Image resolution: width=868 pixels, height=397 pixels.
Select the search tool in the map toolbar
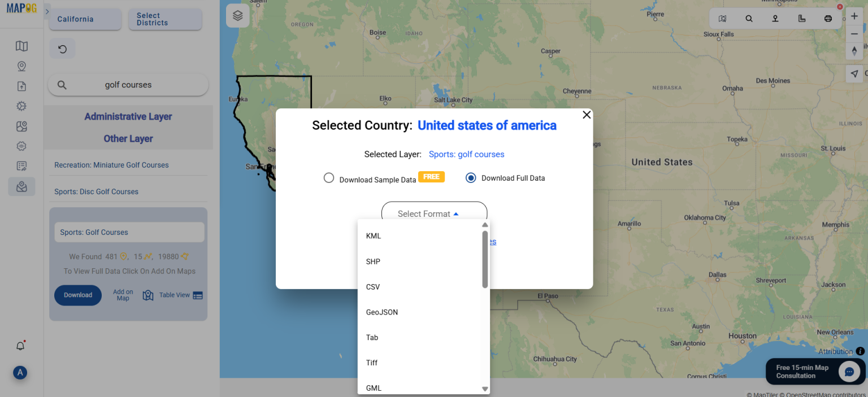(x=749, y=18)
